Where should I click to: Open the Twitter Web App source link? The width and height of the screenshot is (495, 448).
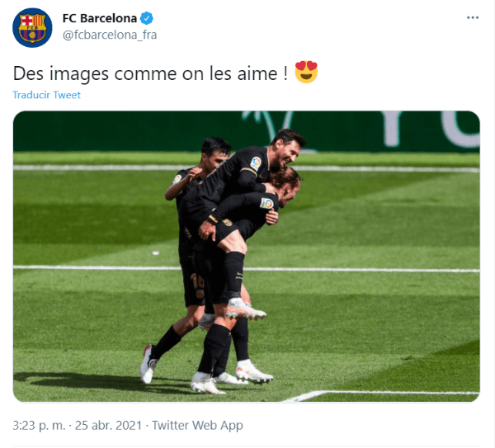(x=197, y=425)
